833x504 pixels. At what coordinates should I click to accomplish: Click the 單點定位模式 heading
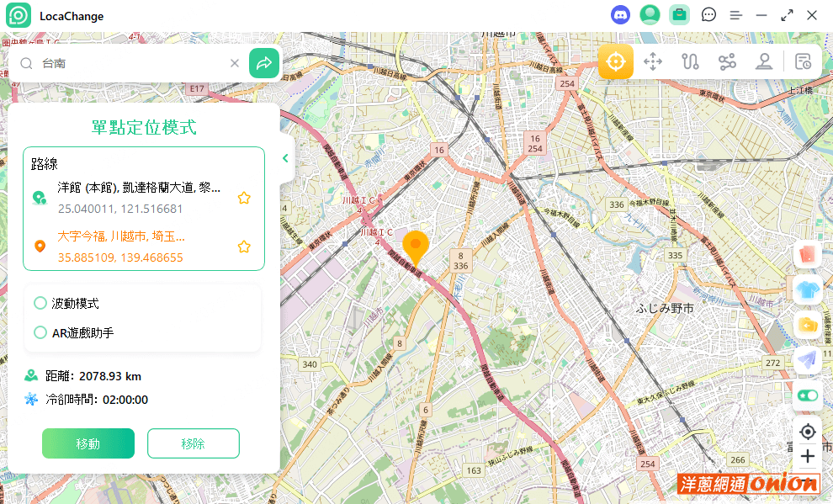[x=144, y=127]
